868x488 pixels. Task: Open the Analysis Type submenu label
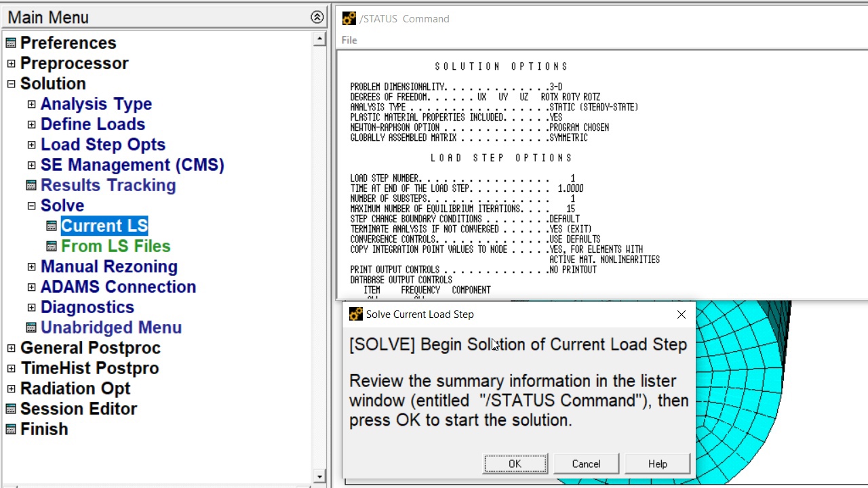[x=96, y=104]
